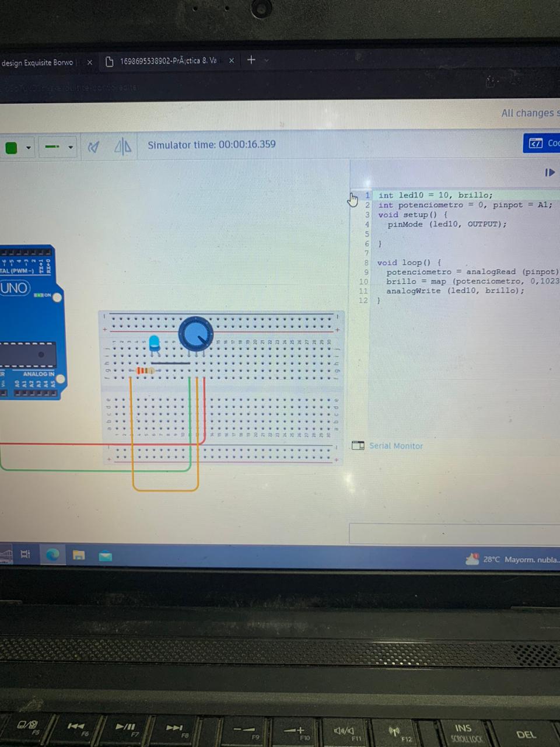
Task: Click the rotate component icon in toolbar
Action: click(93, 147)
